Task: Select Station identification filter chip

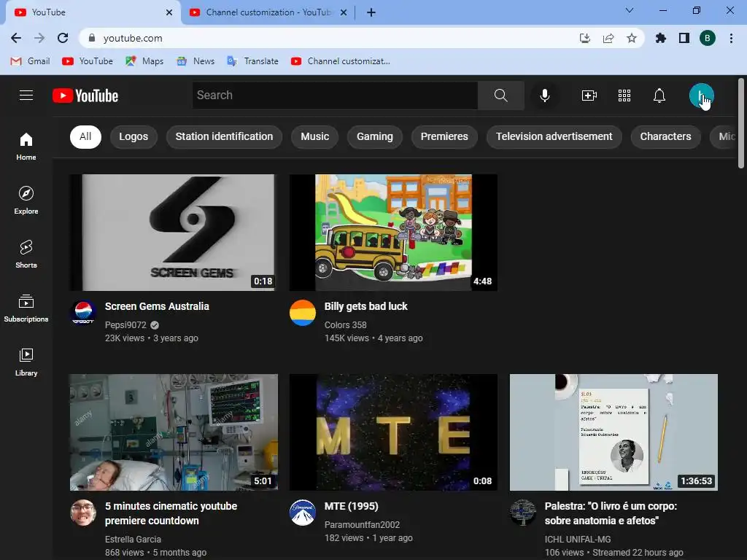Action: pyautogui.click(x=224, y=136)
